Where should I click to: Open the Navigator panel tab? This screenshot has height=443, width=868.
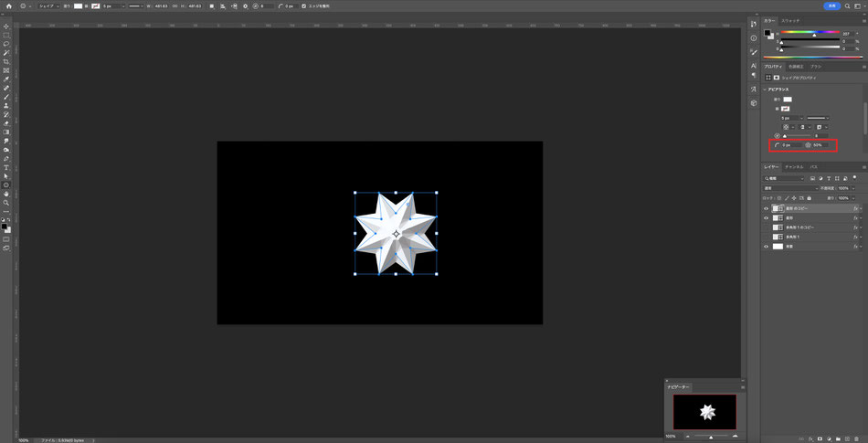678,387
